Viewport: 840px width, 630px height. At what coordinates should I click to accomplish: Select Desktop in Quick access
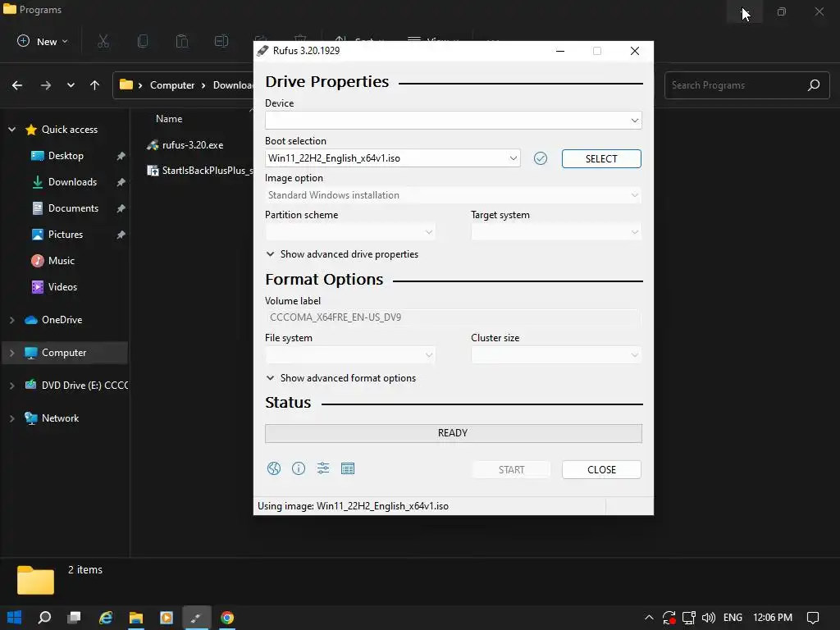66,156
